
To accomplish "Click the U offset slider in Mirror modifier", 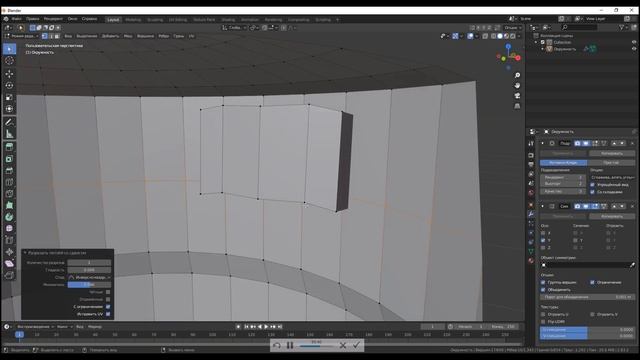I will click(x=587, y=329).
